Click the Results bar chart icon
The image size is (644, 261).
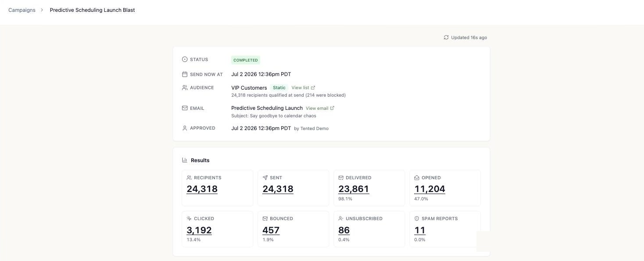[185, 160]
